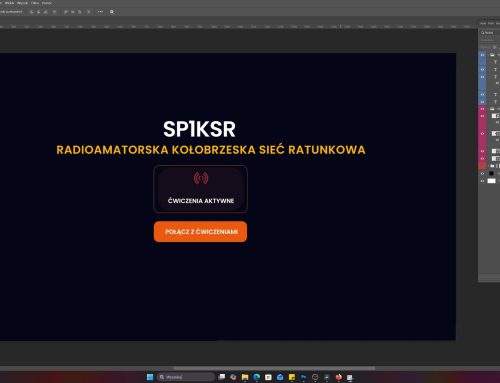
Task: Open File Explorer from the taskbar
Action: click(x=245, y=377)
